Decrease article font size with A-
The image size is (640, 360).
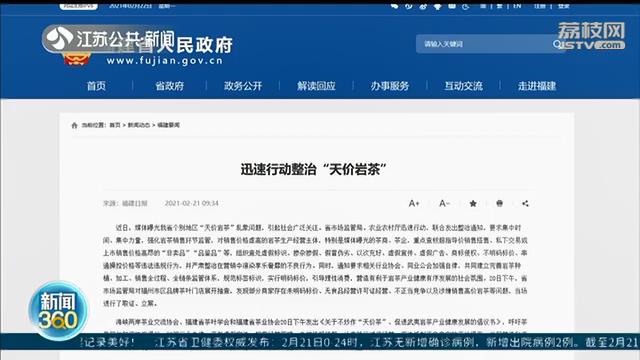pyautogui.click(x=444, y=203)
